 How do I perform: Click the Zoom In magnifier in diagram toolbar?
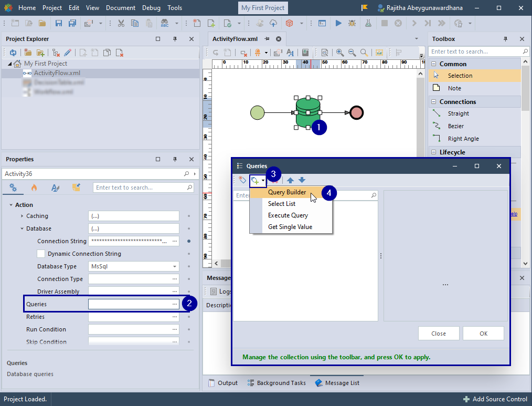pyautogui.click(x=340, y=53)
